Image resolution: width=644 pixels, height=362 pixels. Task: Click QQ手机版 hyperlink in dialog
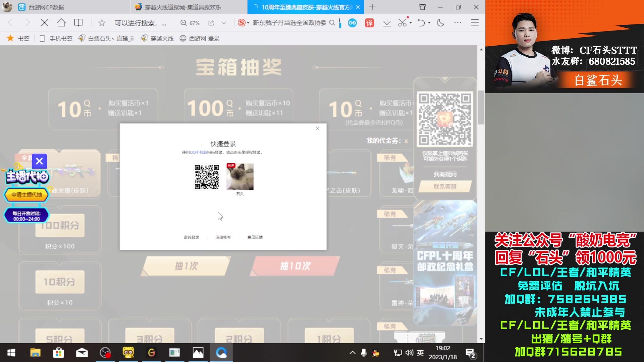(x=199, y=152)
